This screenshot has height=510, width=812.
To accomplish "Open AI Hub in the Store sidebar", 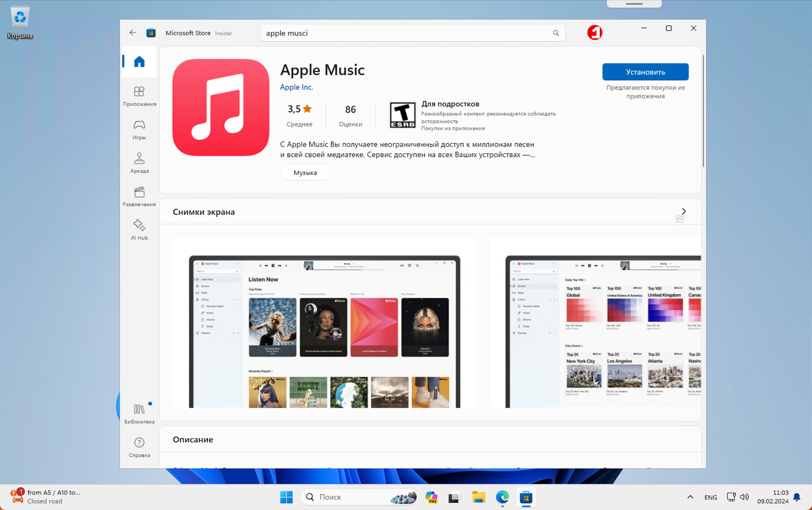I will coord(139,230).
